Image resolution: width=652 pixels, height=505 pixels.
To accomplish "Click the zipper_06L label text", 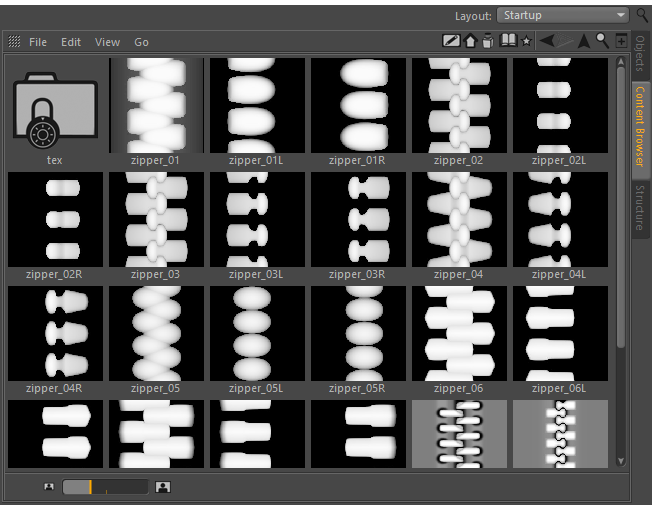I will (x=559, y=389).
